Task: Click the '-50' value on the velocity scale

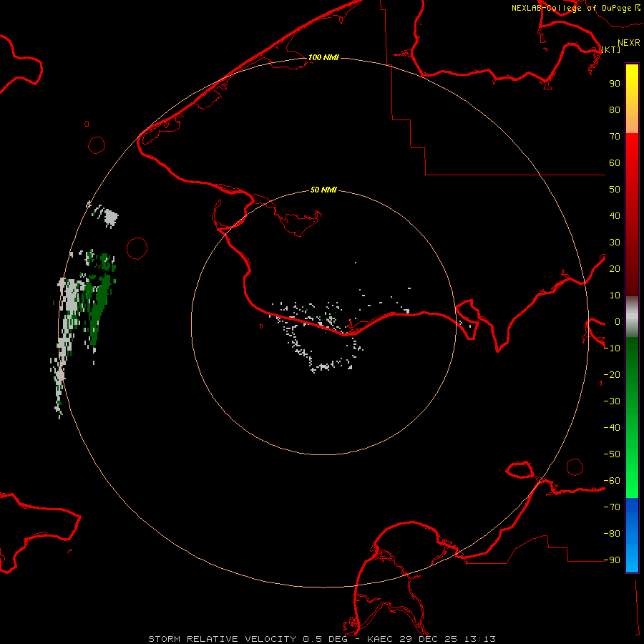Action: (x=612, y=454)
